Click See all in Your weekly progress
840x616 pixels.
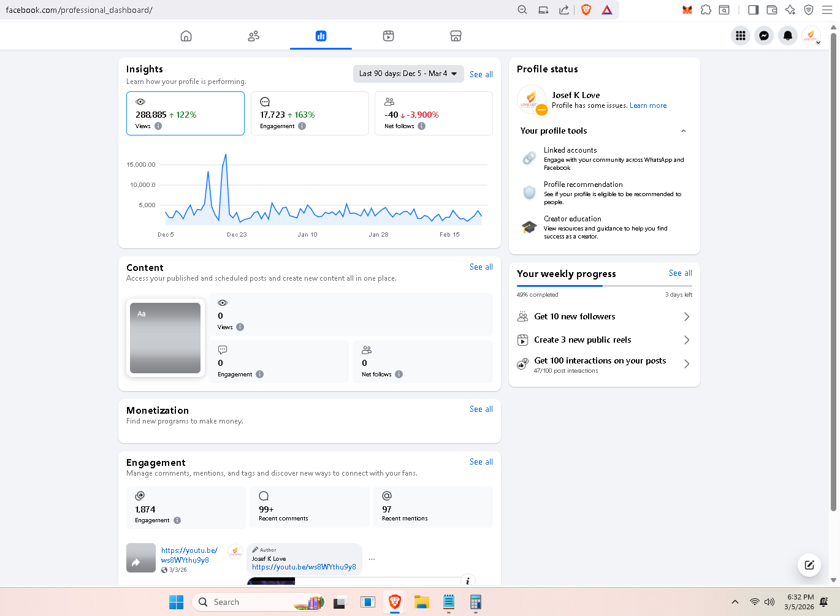tap(680, 273)
